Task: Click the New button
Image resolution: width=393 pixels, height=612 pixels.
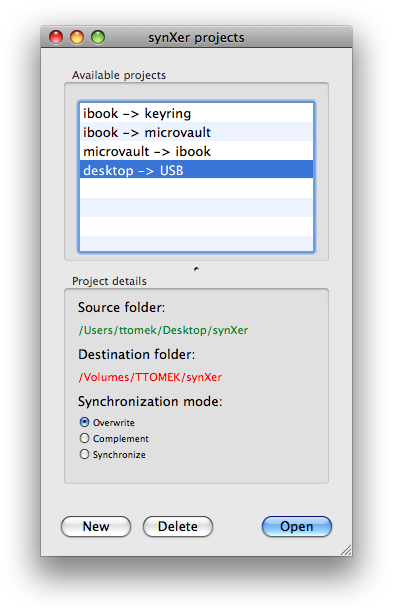Action: click(96, 526)
